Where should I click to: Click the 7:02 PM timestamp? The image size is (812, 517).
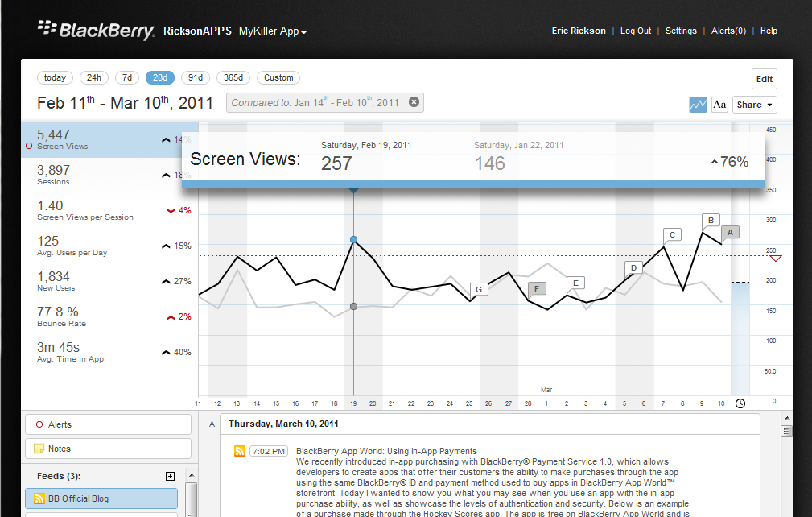(x=269, y=451)
